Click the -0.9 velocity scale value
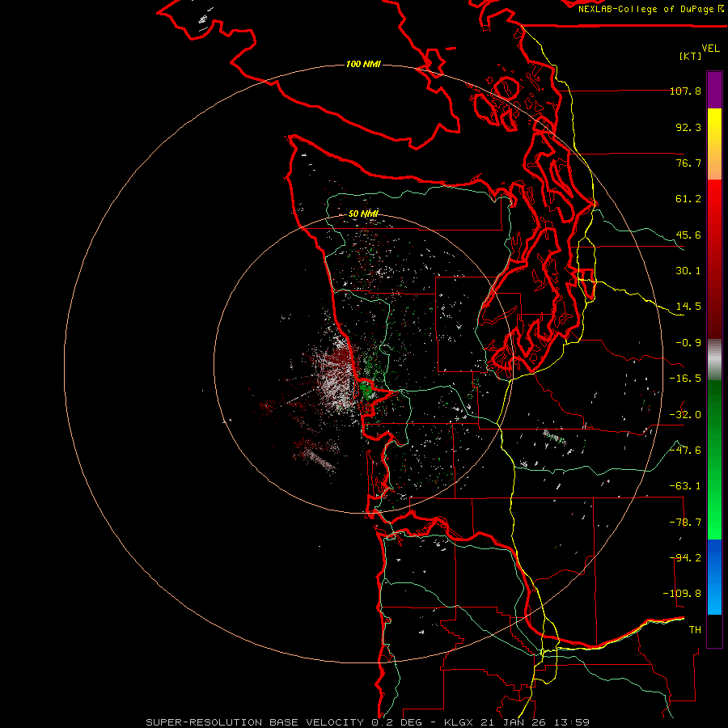The image size is (728, 728). [x=688, y=343]
